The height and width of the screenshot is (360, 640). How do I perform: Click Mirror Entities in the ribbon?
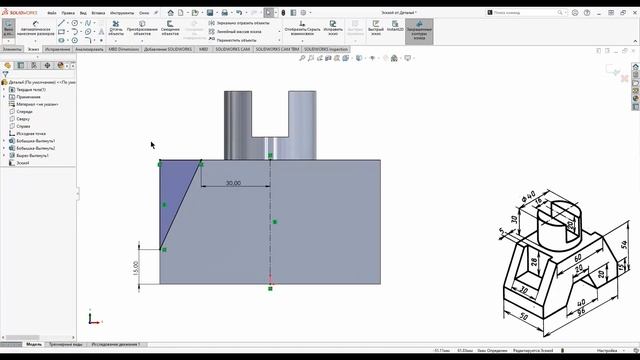click(239, 23)
